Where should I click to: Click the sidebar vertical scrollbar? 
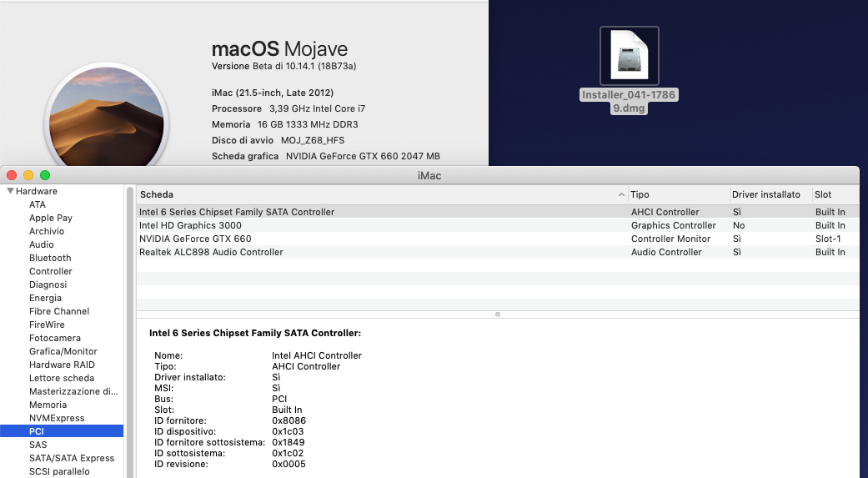coord(130,332)
